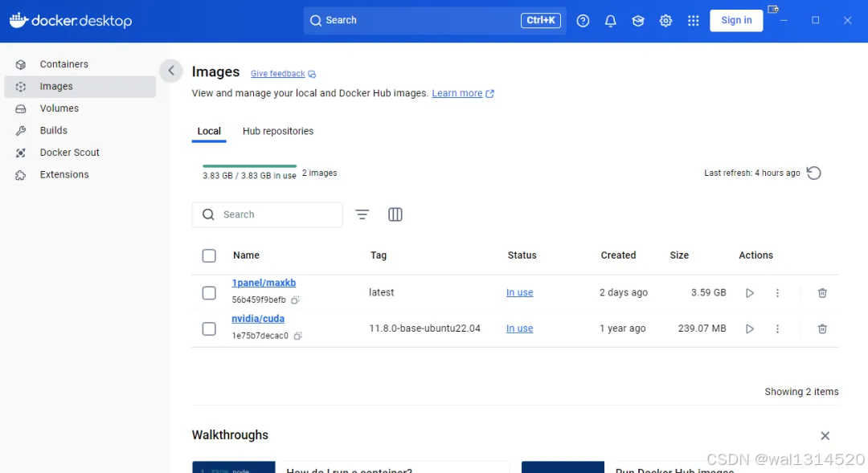This screenshot has width=868, height=473.
Task: Toggle the select-all images checkbox
Action: tap(209, 255)
